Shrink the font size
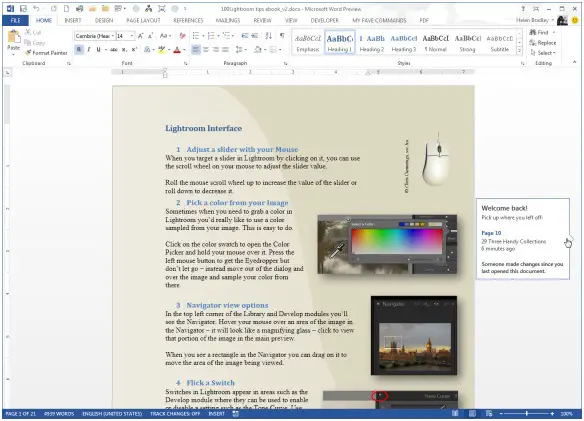Screen dimensions: 584x421 [x=150, y=36]
